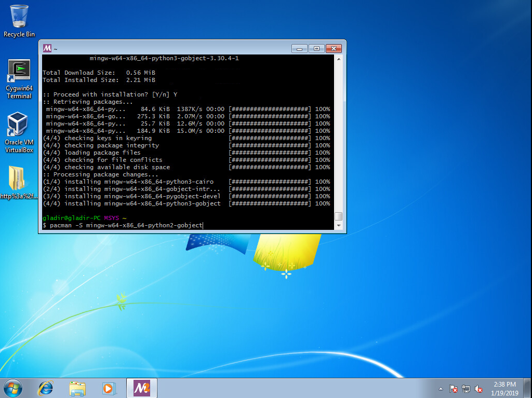The width and height of the screenshot is (532, 398).
Task: Click the MSYS2 terminal taskbar button
Action: (141, 388)
